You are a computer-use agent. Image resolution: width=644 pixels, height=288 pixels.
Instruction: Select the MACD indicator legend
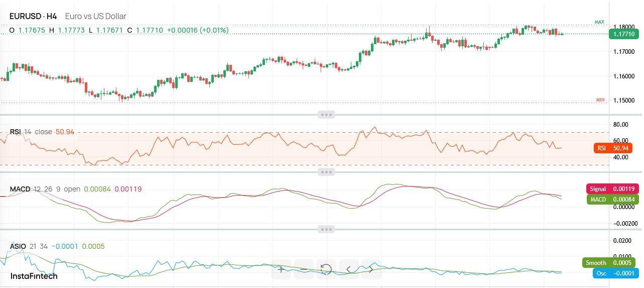coord(76,189)
